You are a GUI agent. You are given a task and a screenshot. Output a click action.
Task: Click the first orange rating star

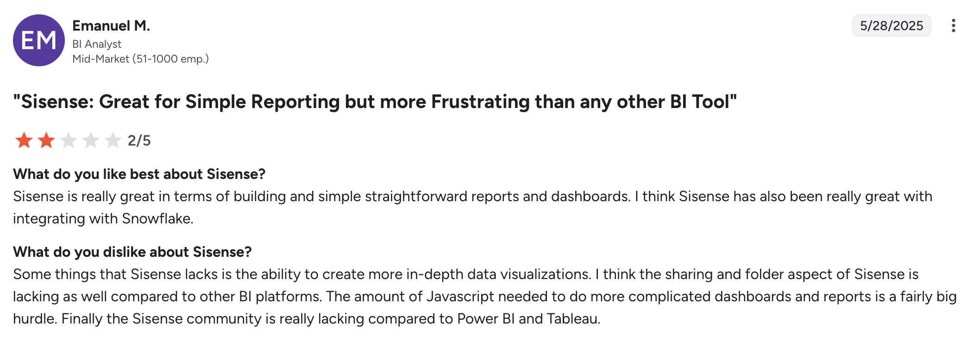[x=24, y=140]
